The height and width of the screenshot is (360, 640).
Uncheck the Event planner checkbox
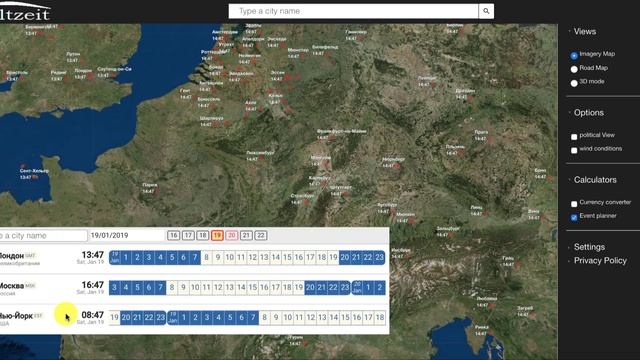[574, 217]
